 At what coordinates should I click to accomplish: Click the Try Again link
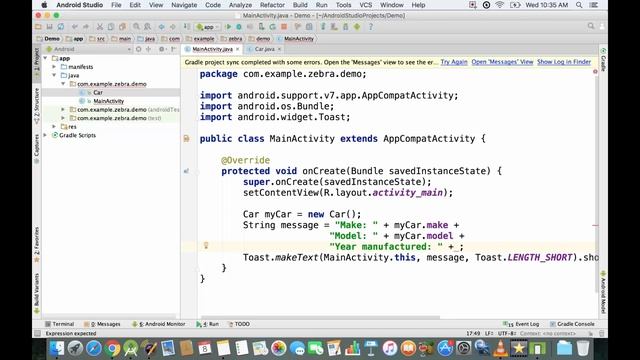pos(454,62)
